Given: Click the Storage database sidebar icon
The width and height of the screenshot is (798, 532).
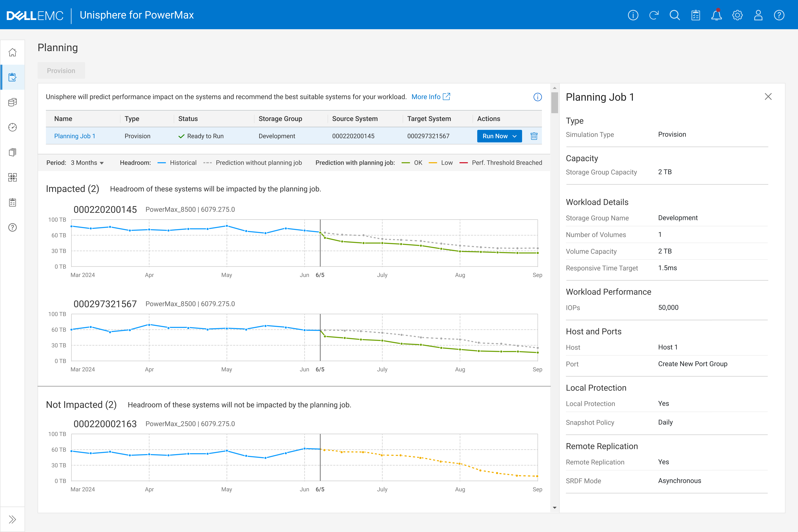Looking at the screenshot, I should (13, 102).
